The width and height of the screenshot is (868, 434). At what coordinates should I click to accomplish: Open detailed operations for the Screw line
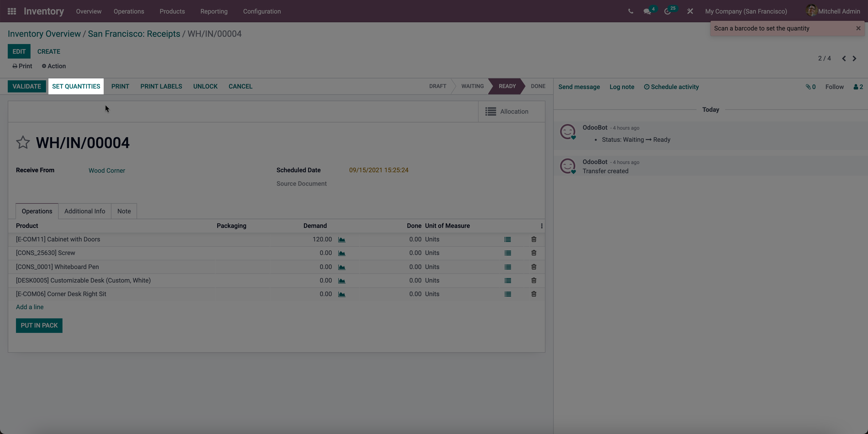(x=507, y=253)
